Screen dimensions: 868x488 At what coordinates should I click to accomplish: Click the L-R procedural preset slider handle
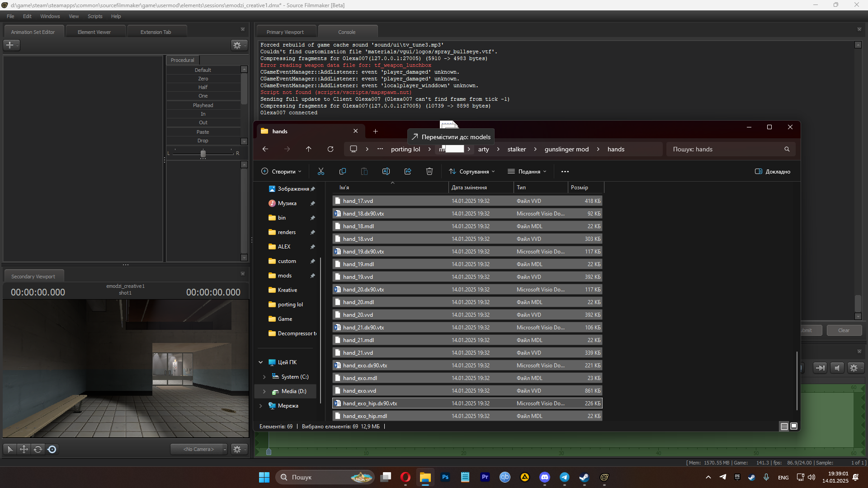(203, 154)
